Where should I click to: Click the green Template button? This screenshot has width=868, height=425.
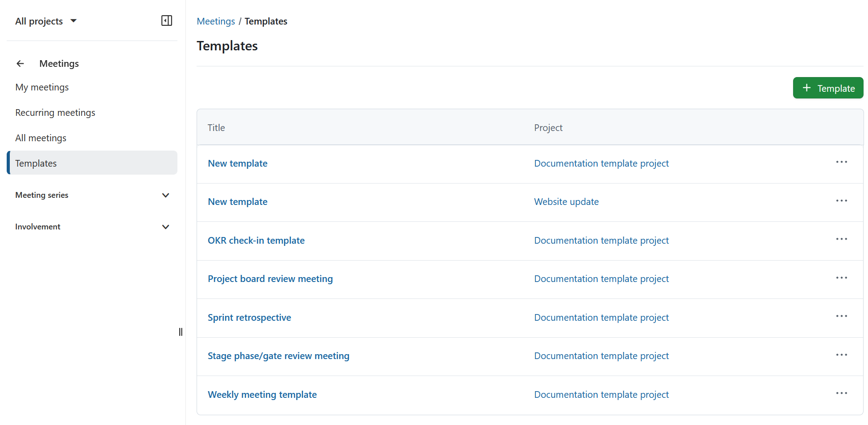pyautogui.click(x=828, y=88)
